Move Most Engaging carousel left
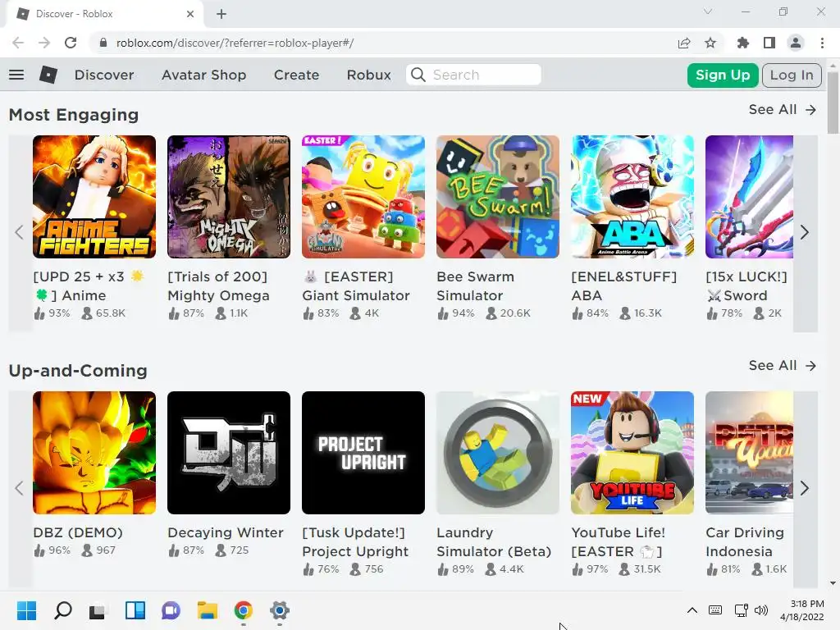Screen dimensions: 840x630 click(x=20, y=232)
